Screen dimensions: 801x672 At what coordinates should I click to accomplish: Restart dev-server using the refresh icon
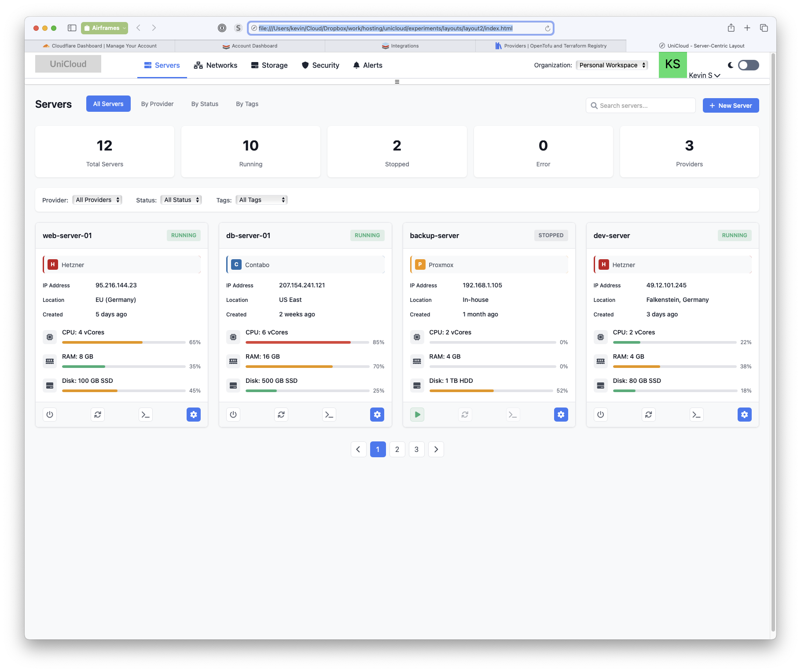(x=649, y=415)
